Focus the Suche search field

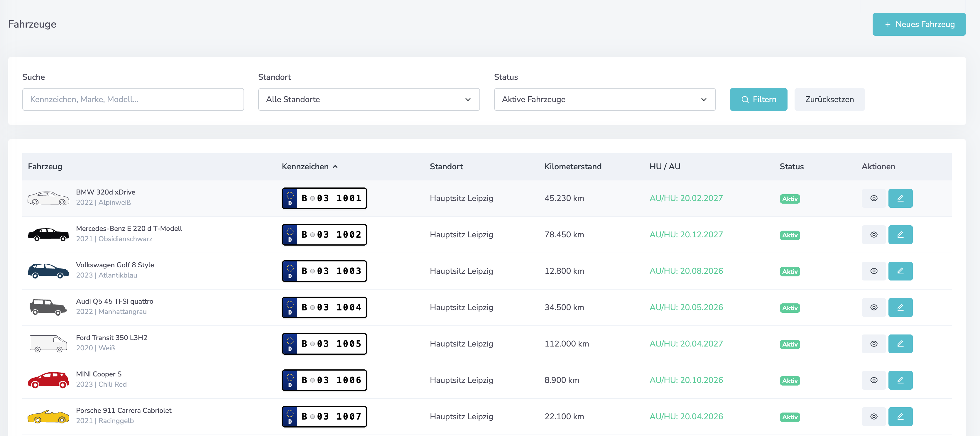pos(133,99)
